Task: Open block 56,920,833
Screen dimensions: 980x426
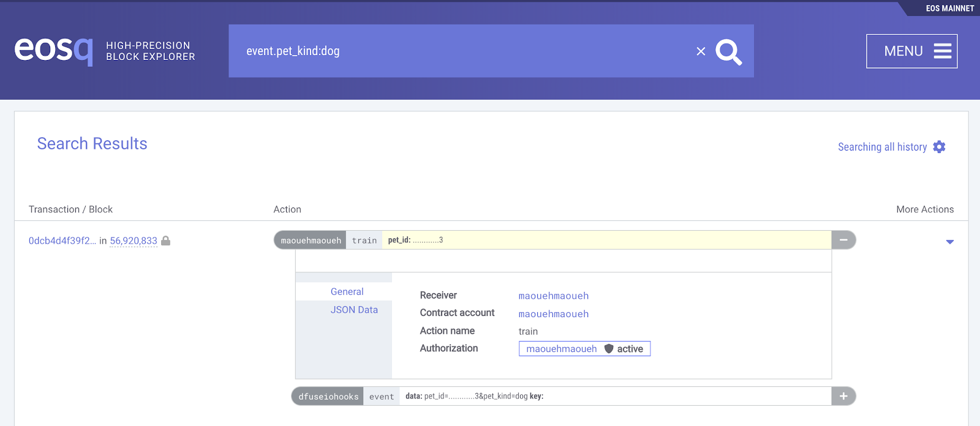Action: 134,241
